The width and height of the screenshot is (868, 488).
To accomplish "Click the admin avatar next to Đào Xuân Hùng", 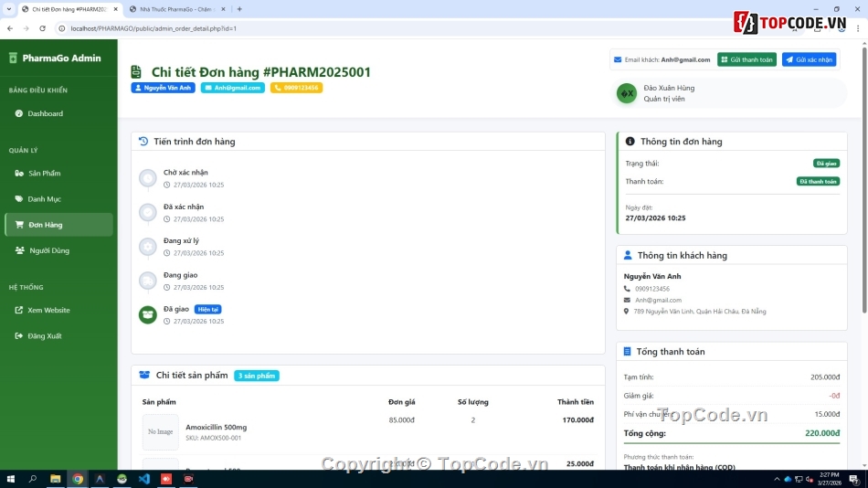I will click(x=627, y=93).
